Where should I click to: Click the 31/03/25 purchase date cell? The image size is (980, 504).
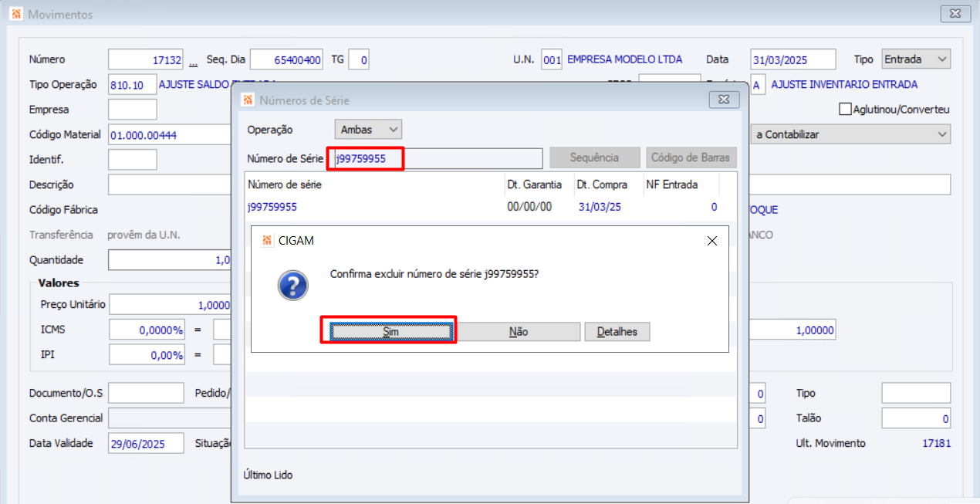pyautogui.click(x=600, y=207)
